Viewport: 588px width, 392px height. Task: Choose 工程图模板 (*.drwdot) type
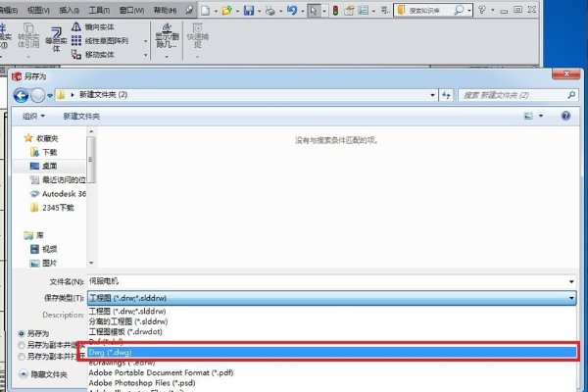coord(125,331)
